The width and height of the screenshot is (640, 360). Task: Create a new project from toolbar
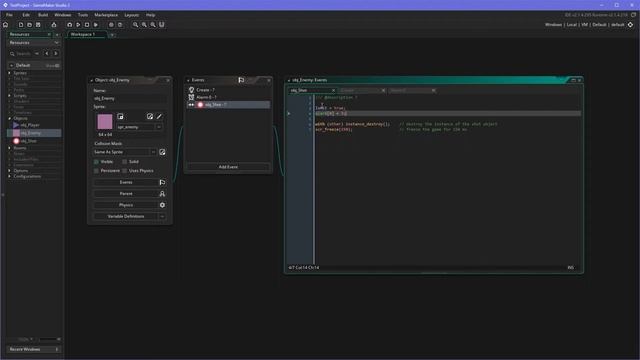[x=21, y=24]
